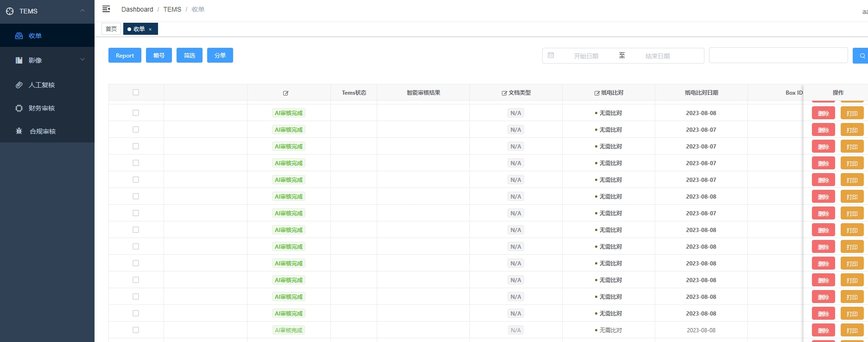Click 删除 in the first 2023-08-07 row
Viewport: 868px width, 342px height.
click(824, 130)
